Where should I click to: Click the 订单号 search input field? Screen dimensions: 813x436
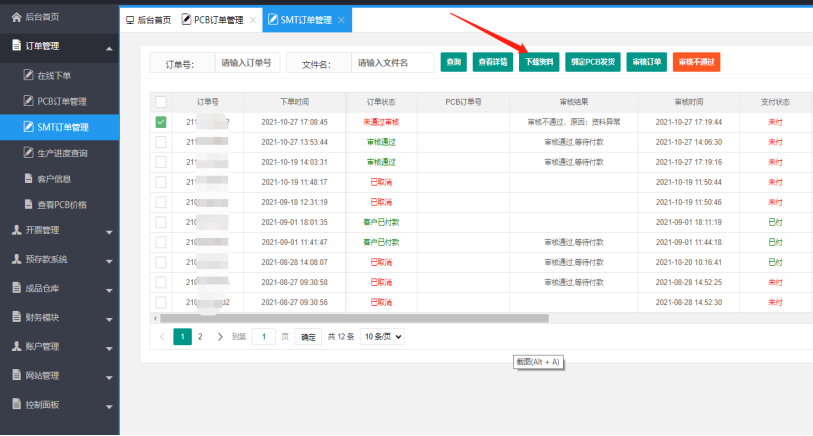246,63
